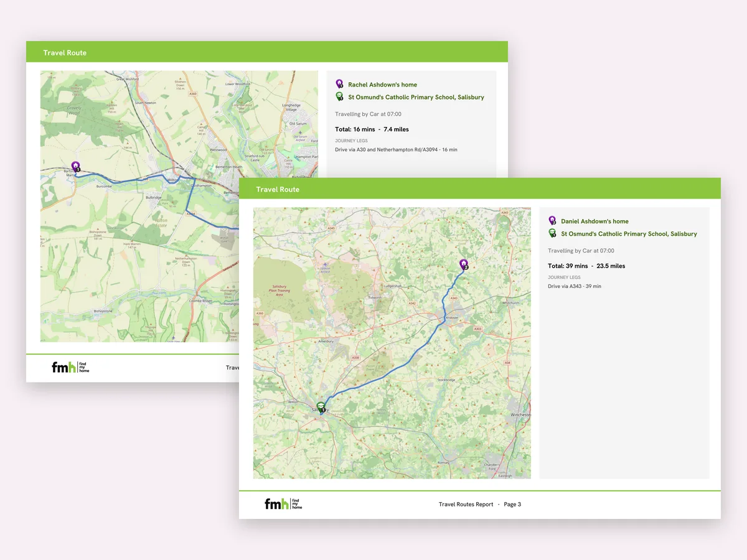Open the St Osmund's school link in the front report
747x560 pixels.
[x=629, y=234]
